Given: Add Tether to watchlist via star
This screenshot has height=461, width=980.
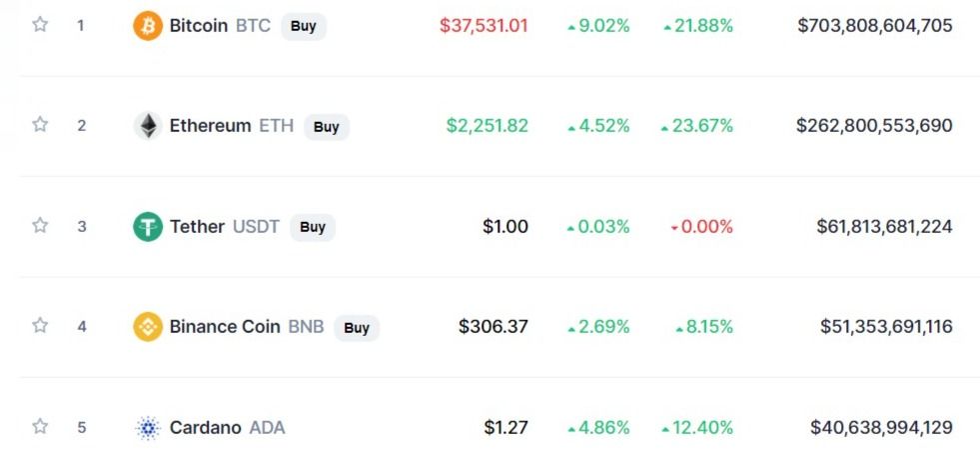Looking at the screenshot, I should pos(40,226).
